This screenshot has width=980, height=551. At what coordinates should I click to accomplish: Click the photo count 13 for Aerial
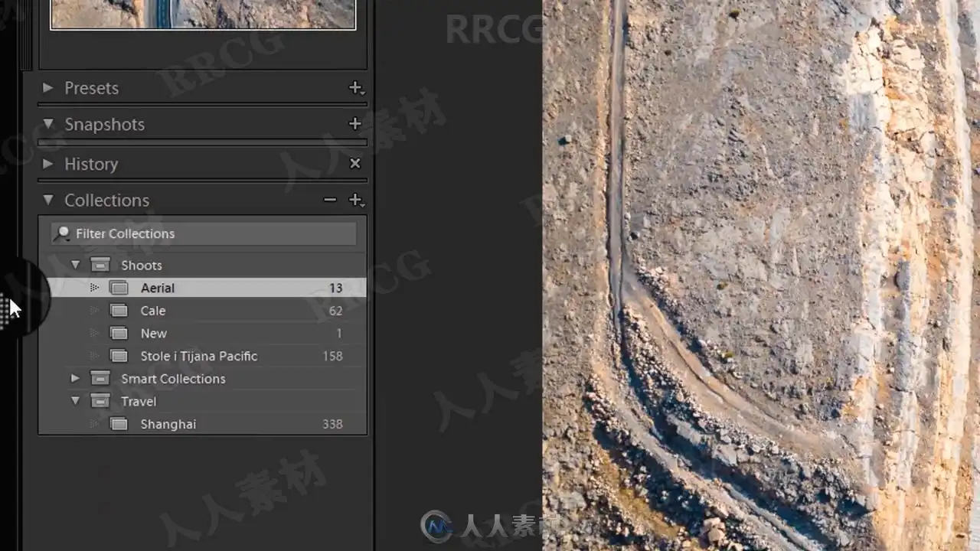click(335, 288)
